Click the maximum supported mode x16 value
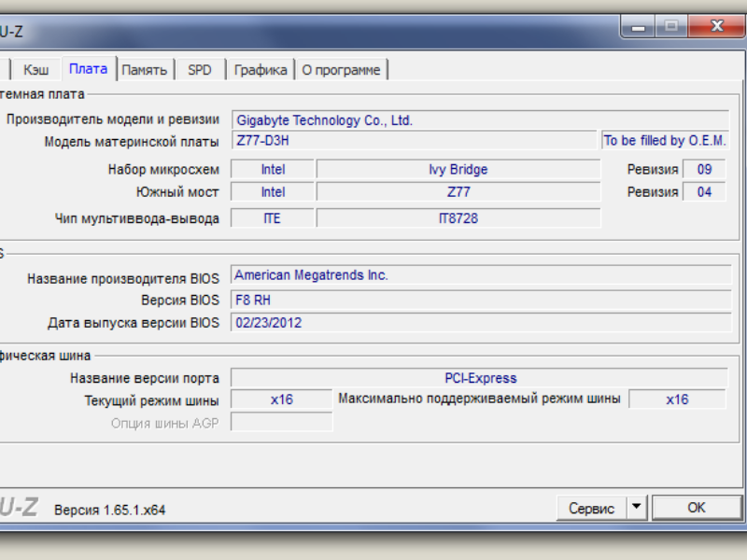The height and width of the screenshot is (560, 747). click(x=677, y=399)
